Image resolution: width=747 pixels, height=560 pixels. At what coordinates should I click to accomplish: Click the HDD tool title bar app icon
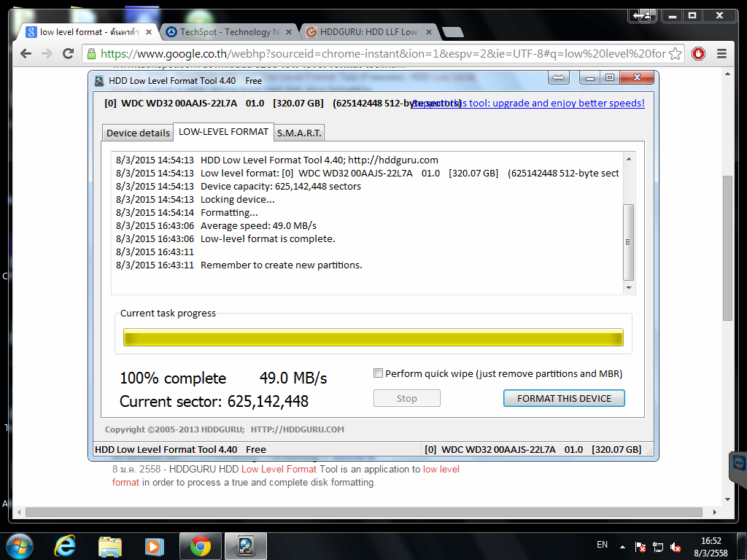[98, 81]
